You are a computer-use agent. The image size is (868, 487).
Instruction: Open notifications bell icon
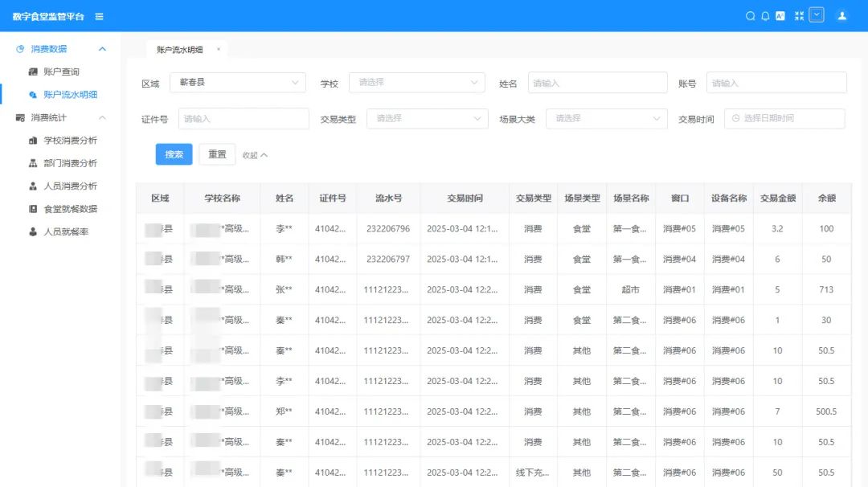(765, 16)
